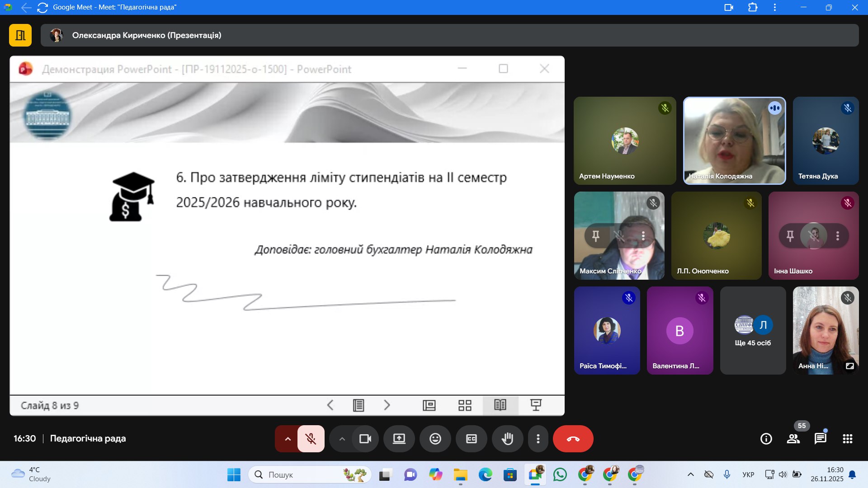
Task: Open the emoji reactions panel
Action: [435, 439]
